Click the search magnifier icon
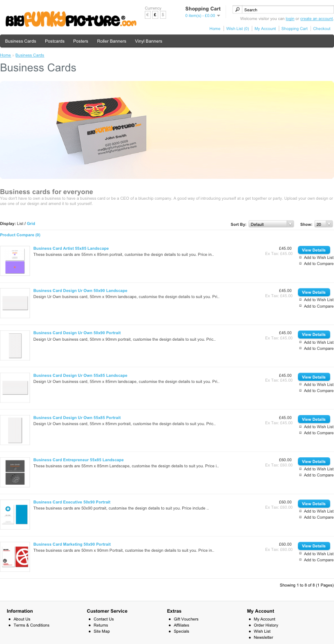The image size is (334, 644). pyautogui.click(x=237, y=10)
